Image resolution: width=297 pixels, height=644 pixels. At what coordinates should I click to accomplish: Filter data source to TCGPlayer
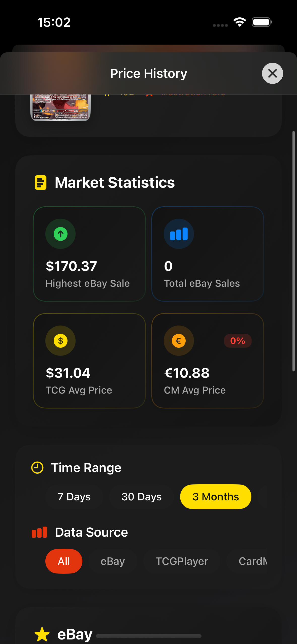coord(182,561)
